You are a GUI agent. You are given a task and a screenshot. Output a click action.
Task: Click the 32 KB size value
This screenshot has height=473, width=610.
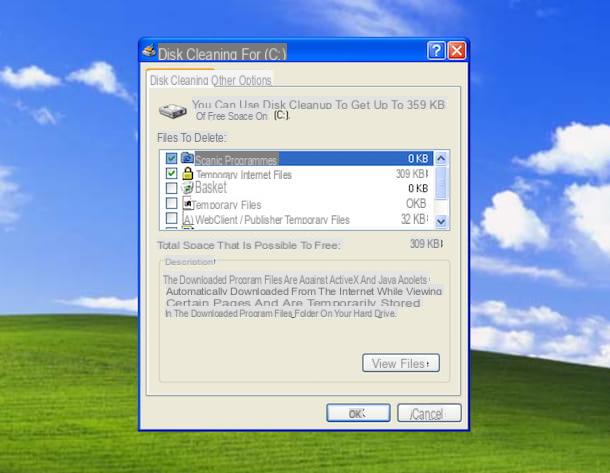pos(415,219)
